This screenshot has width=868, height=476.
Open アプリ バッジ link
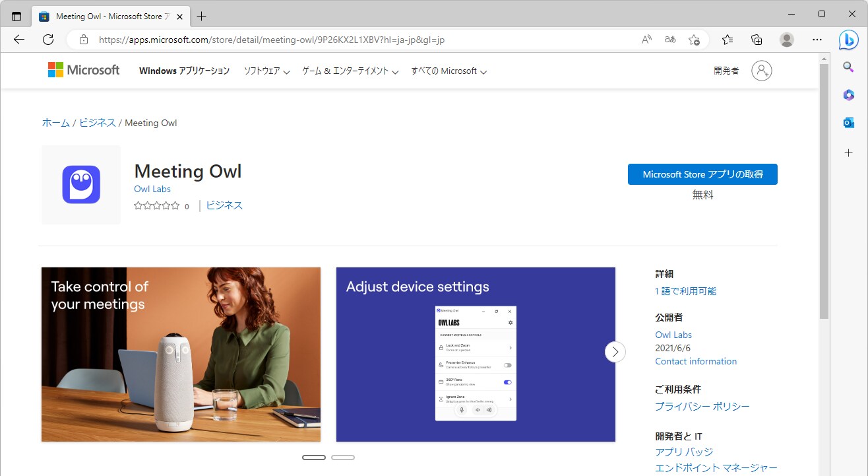click(x=684, y=452)
